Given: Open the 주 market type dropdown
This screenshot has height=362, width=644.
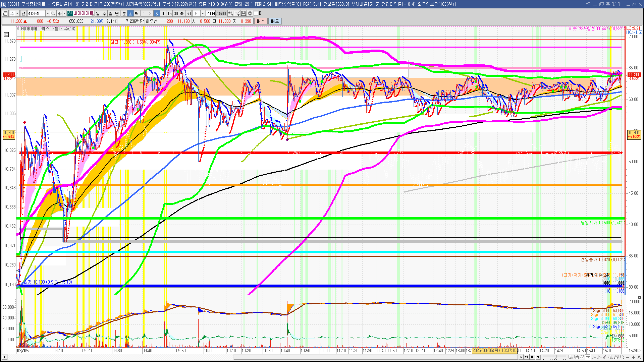Looking at the screenshot, I should pos(17,13).
